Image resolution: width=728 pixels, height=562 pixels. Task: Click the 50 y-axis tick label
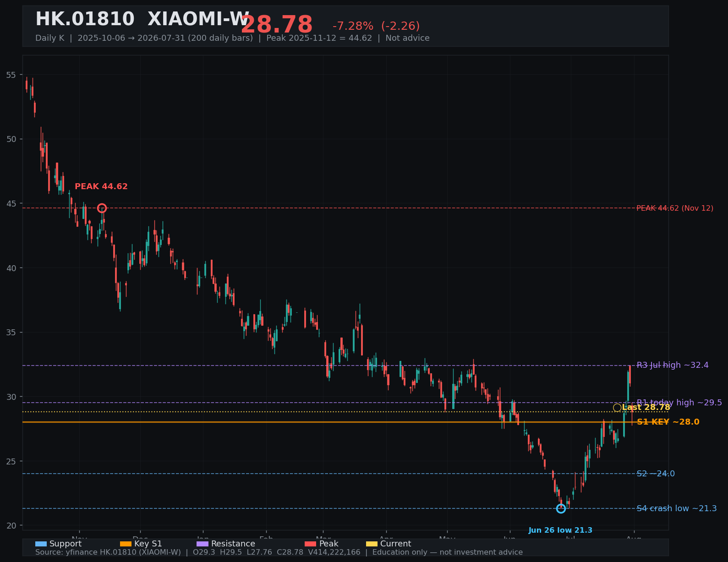click(x=11, y=139)
